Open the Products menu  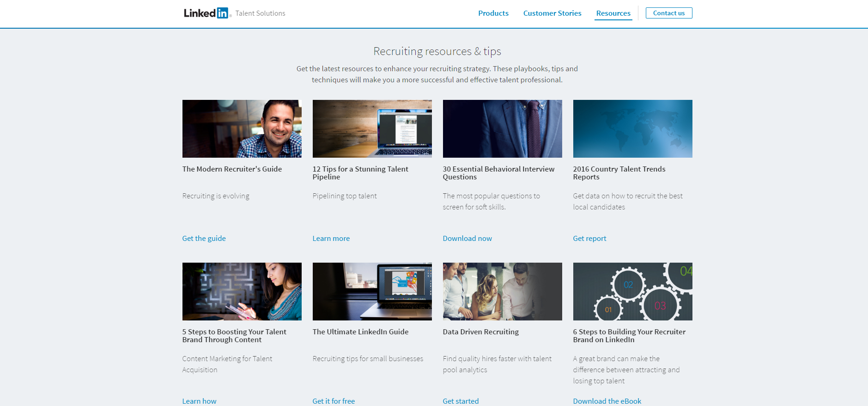[493, 13]
